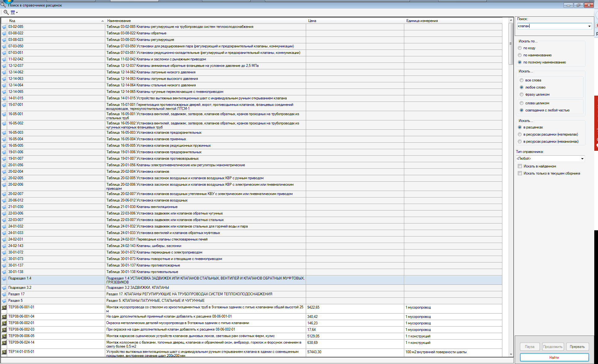Screen dimensions: 598x364
Task: Click folder icon of row 16-05-003
Action: (x=4, y=133)
